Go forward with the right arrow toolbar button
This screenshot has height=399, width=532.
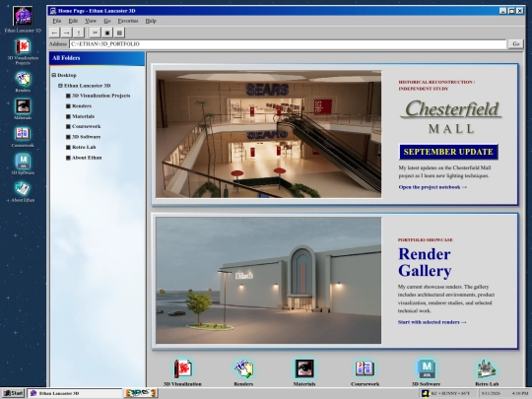(67, 33)
